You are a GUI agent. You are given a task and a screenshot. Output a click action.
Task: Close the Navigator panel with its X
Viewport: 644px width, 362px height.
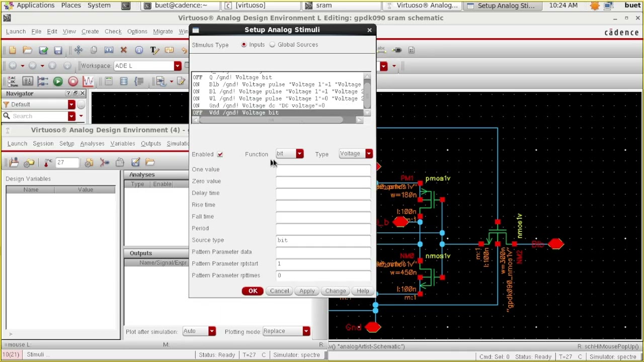(83, 94)
